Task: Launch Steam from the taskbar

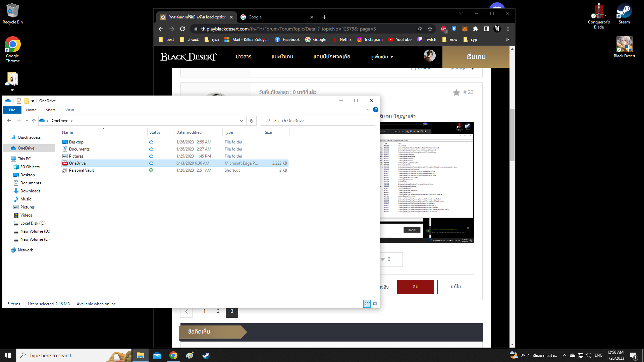Action: pyautogui.click(x=206, y=355)
